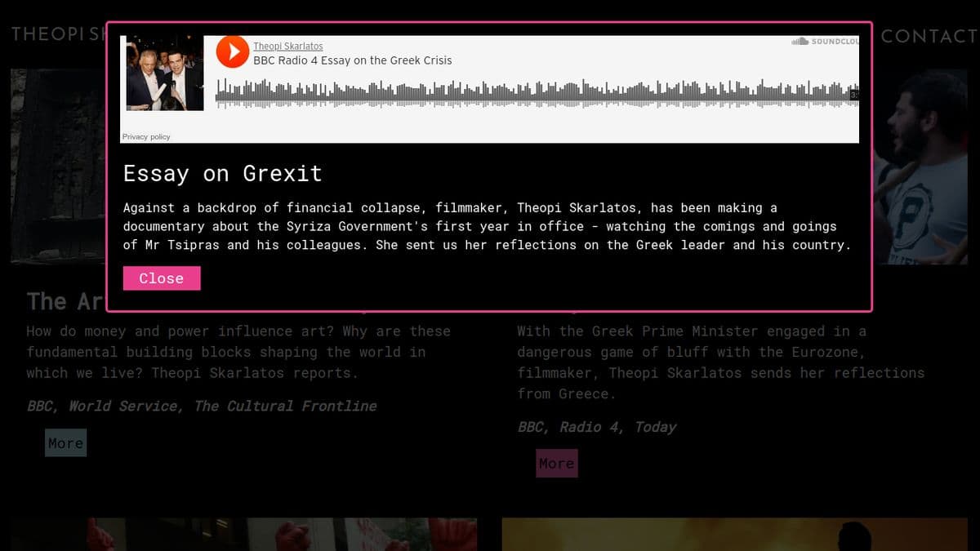Open BBC Radio 4 Essay track title
Image resolution: width=980 pixels, height=551 pixels.
pos(352,60)
